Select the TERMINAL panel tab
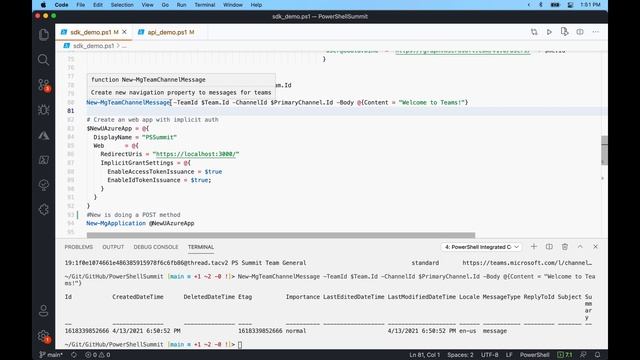 point(201,247)
